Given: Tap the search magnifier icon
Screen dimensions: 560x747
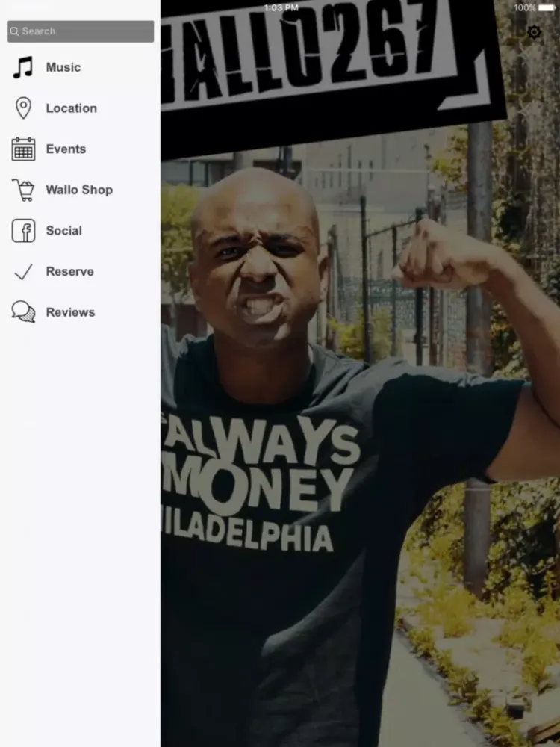Looking at the screenshot, I should click(15, 31).
